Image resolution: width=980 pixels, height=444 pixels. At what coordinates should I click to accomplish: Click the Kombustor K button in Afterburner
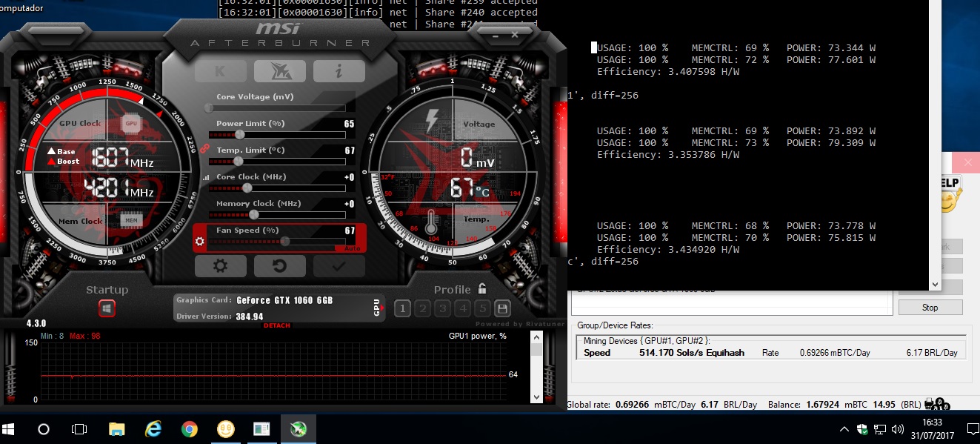[220, 71]
